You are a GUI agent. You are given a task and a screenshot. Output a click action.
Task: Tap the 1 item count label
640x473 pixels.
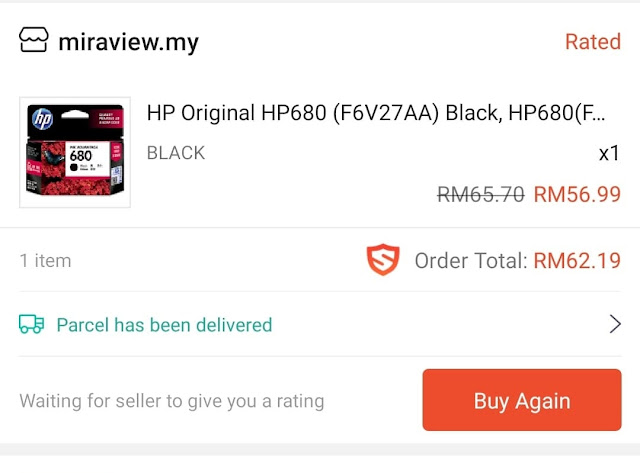point(45,260)
